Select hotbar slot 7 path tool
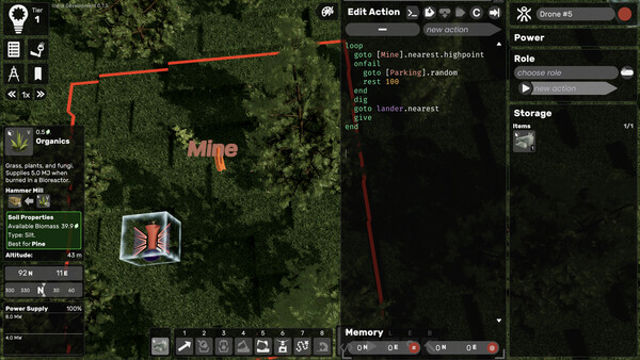The height and width of the screenshot is (360, 640). tap(302, 347)
